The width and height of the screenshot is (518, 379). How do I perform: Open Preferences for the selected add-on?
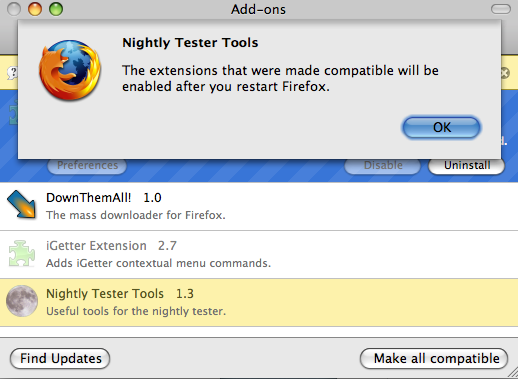click(x=87, y=166)
